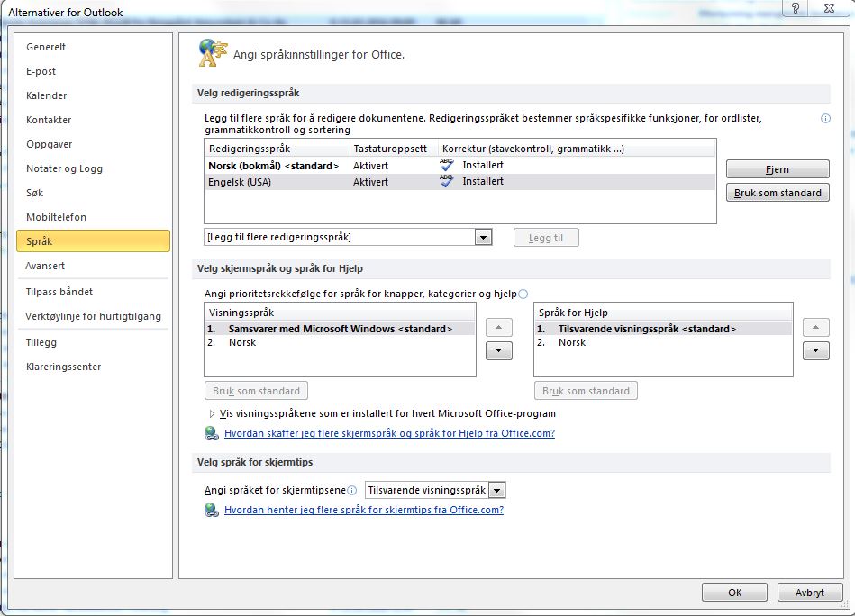Open the Tillegg options page
Viewport: 855px width, 616px height.
[93, 342]
